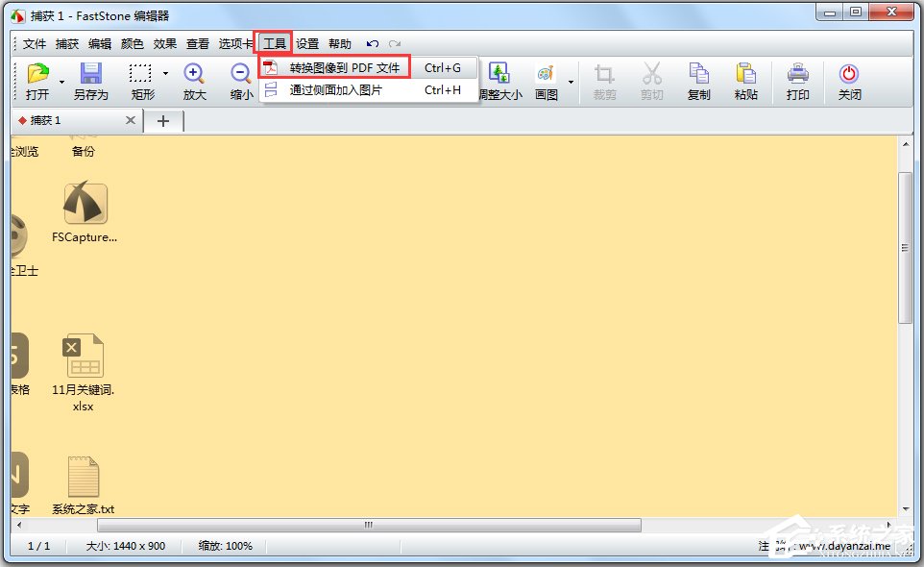The image size is (924, 567).
Task: Minimize the FastStone editor window
Action: click(829, 12)
